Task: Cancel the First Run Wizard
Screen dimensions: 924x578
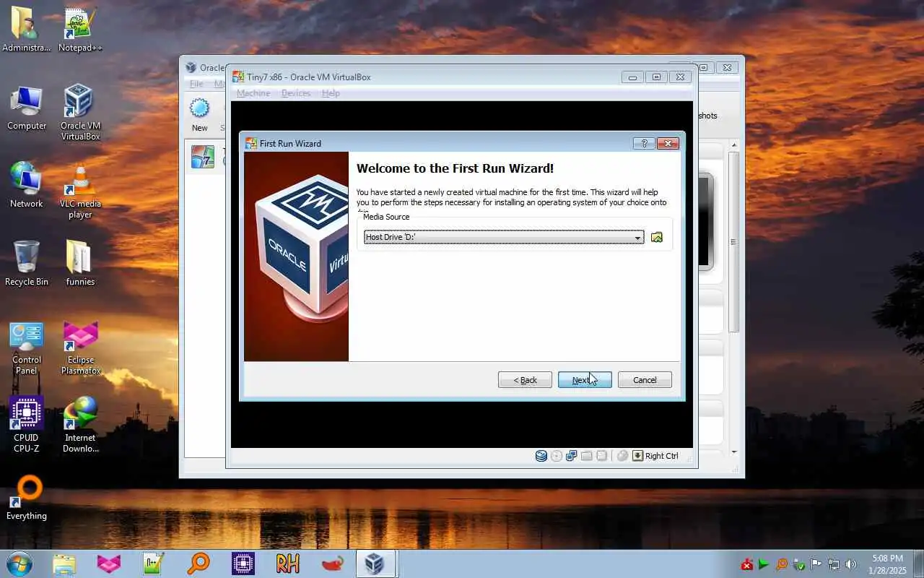Action: point(645,380)
